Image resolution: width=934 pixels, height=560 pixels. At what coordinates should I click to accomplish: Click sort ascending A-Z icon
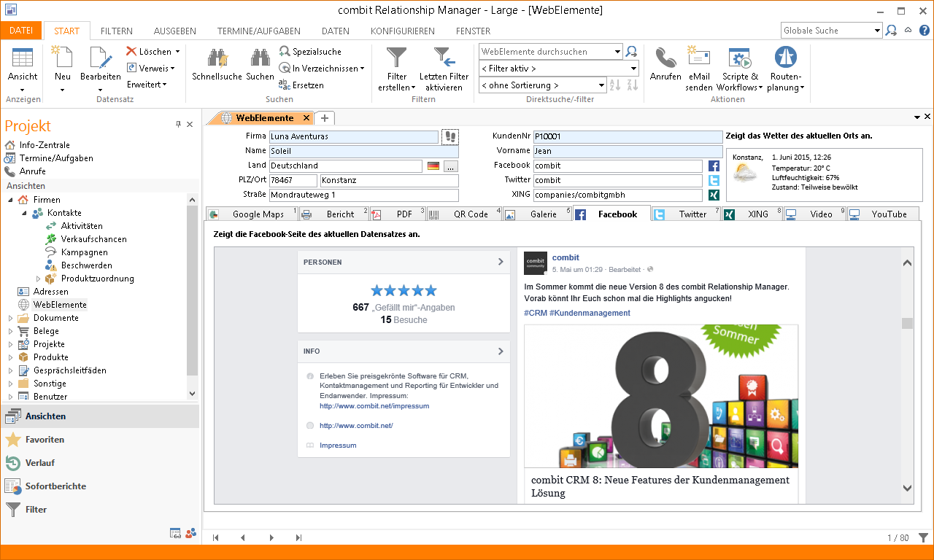coord(615,85)
